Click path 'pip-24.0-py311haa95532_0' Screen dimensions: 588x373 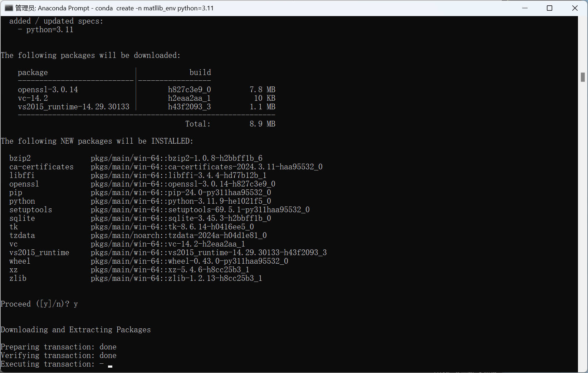click(220, 193)
